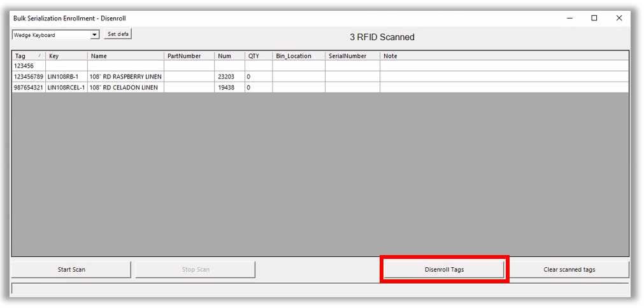This screenshot has height=308, width=644.
Task: Click the Set default button
Action: [x=118, y=34]
